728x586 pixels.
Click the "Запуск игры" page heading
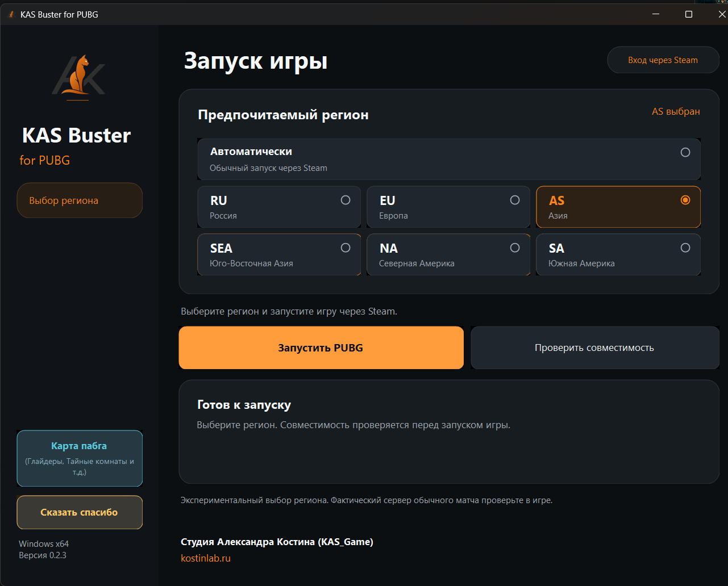(x=256, y=61)
